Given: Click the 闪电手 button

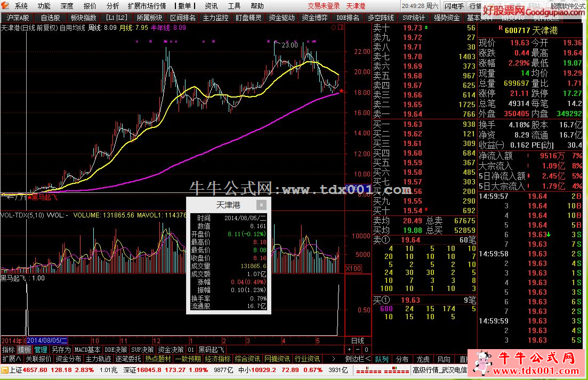Looking at the screenshot, I should pos(455,6).
